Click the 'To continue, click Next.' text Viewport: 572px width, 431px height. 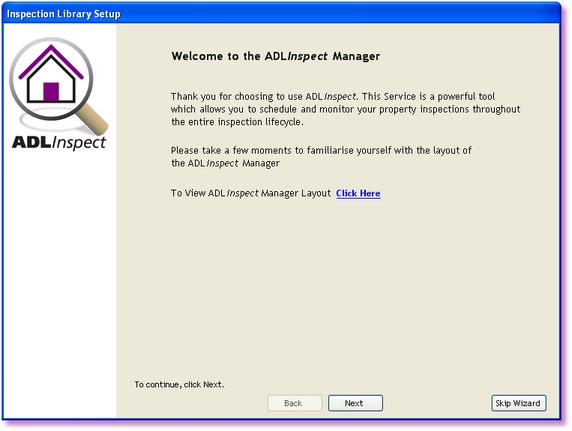click(179, 385)
